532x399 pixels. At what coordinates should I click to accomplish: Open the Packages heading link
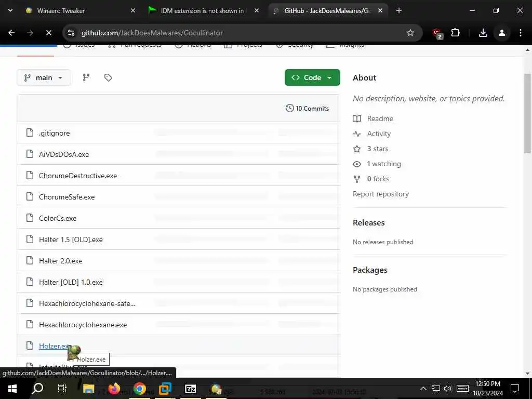pos(370,270)
